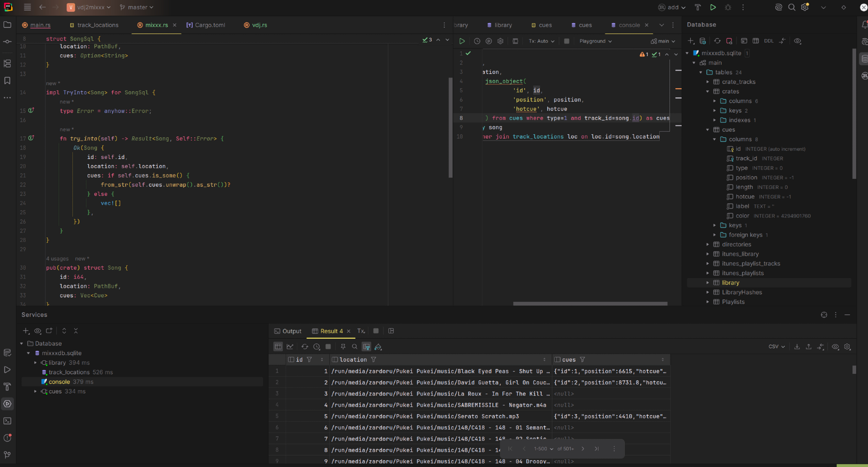
Task: Toggle the eye icon in Services toolbar
Action: [38, 331]
